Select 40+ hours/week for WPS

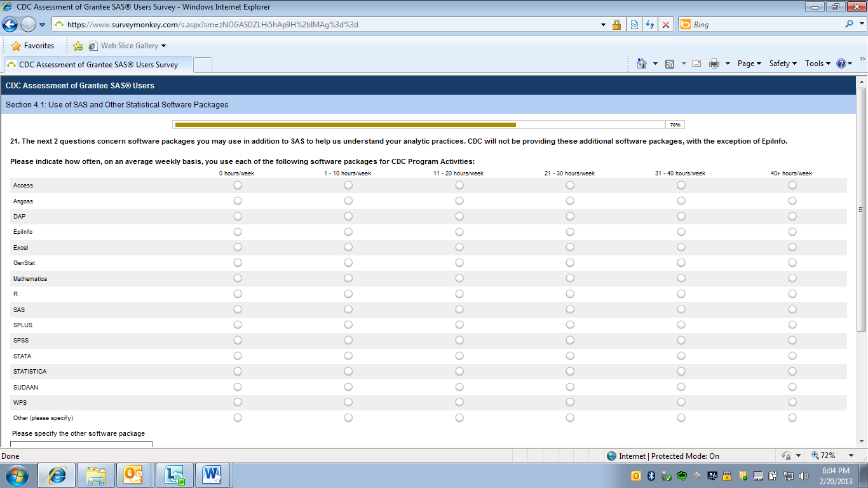click(792, 402)
